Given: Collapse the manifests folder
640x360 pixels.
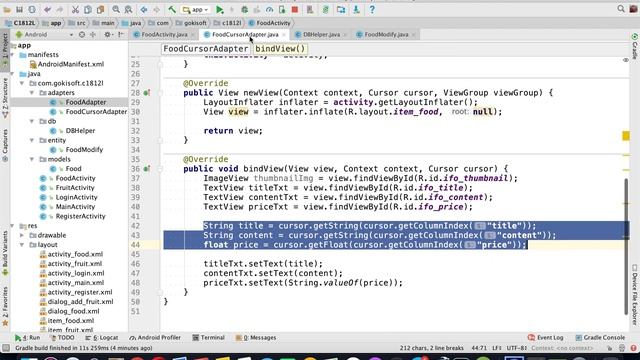Looking at the screenshot, I should 12,55.
